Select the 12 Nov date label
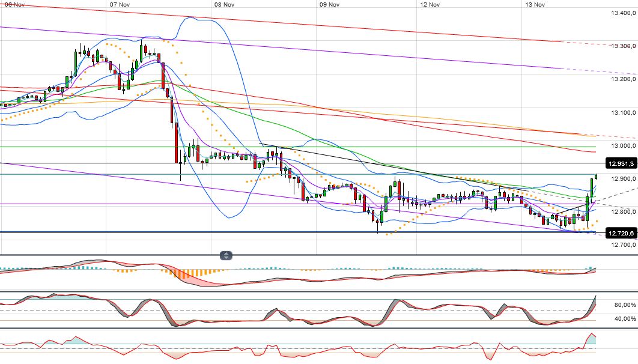The height and width of the screenshot is (364, 638). (429, 4)
